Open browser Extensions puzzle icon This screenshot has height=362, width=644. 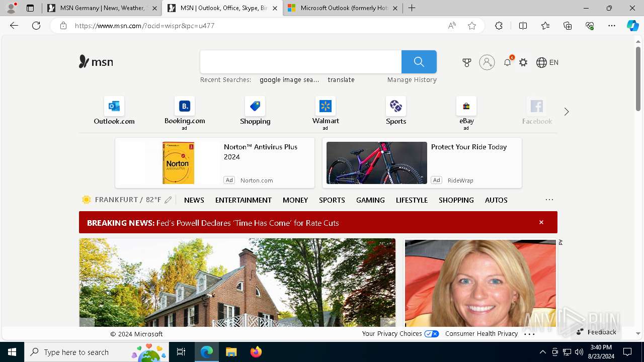(x=499, y=26)
